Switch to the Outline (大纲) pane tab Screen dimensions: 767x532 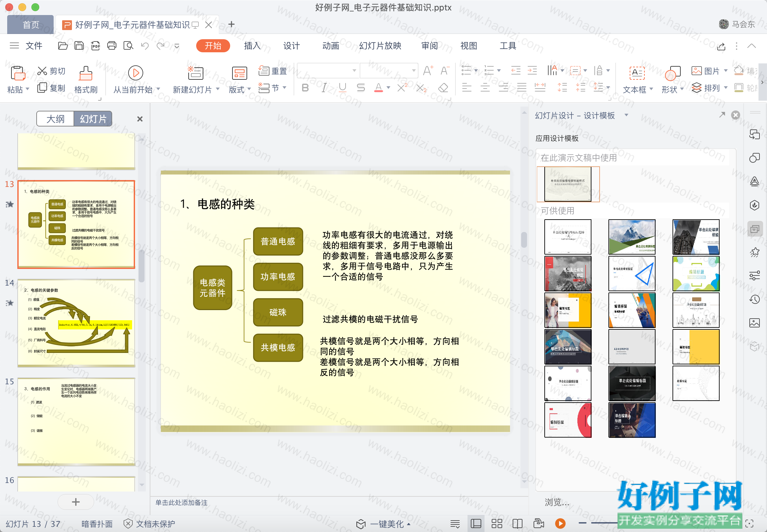pyautogui.click(x=55, y=119)
